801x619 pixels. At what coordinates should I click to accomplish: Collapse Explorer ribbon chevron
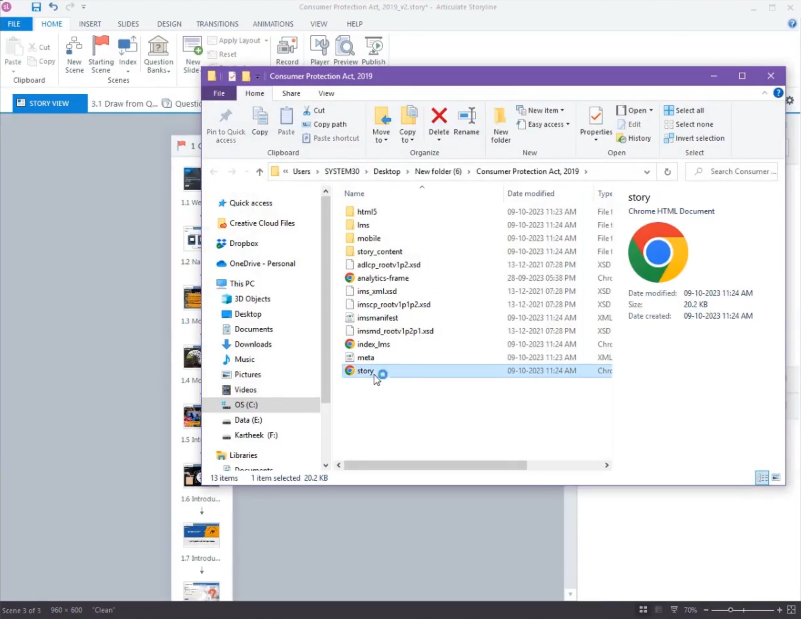click(764, 93)
